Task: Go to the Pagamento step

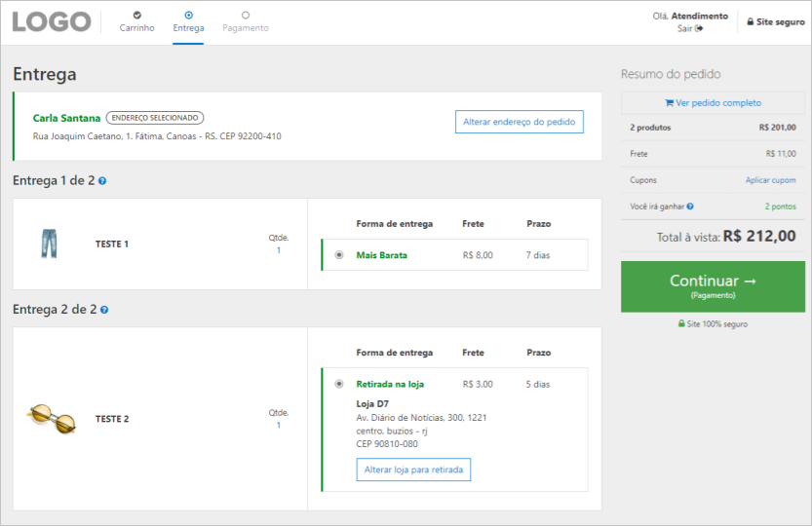Action: pos(246,22)
